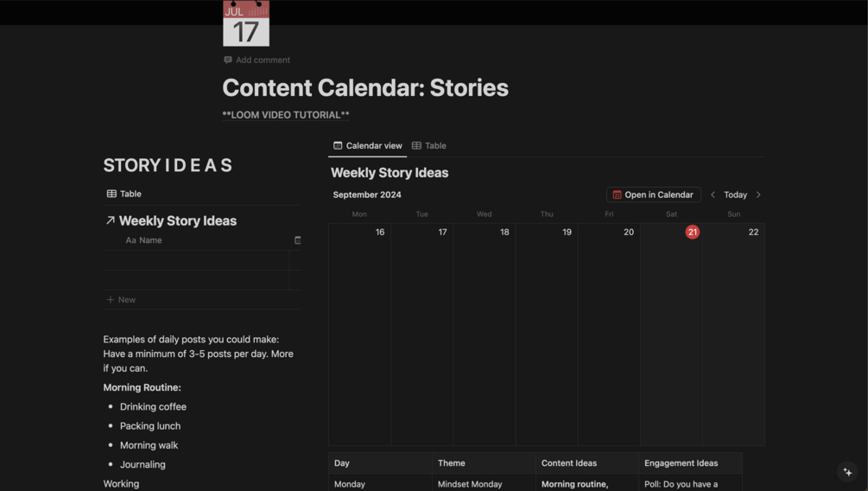868x491 pixels.
Task: Select the Table view under STORY IDEAS
Action: click(x=124, y=194)
